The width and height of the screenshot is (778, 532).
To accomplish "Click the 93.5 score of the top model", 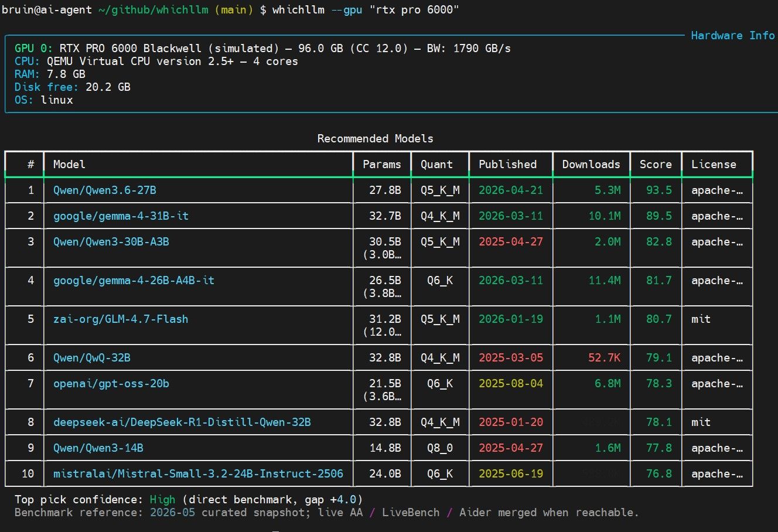I will [659, 190].
